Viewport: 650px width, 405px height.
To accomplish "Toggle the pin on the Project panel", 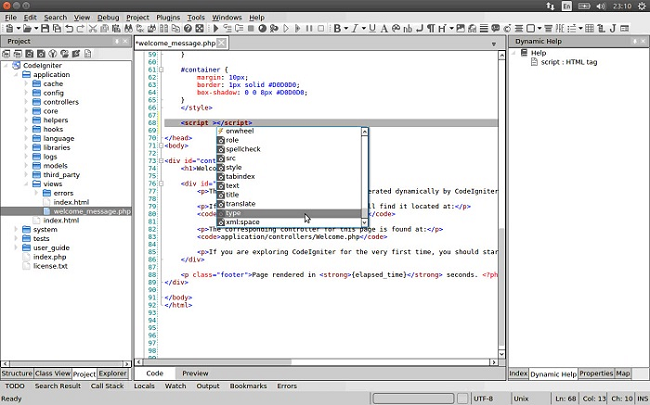I will point(117,41).
